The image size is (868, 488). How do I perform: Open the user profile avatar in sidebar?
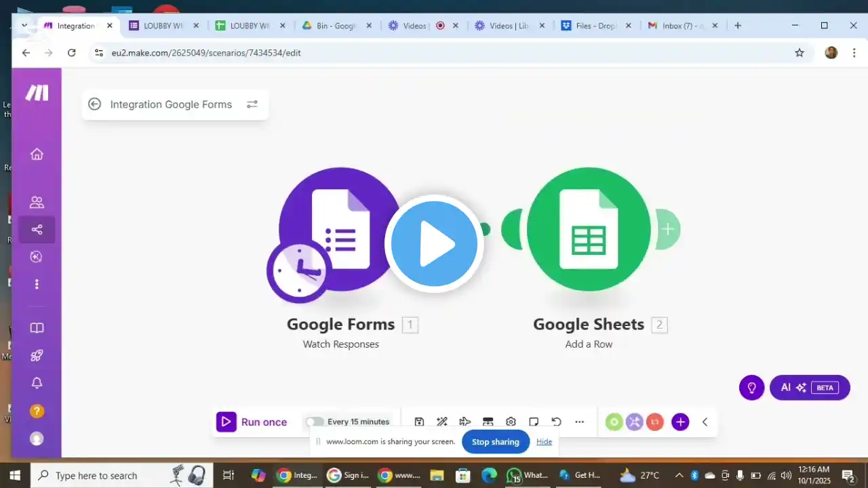[37, 439]
